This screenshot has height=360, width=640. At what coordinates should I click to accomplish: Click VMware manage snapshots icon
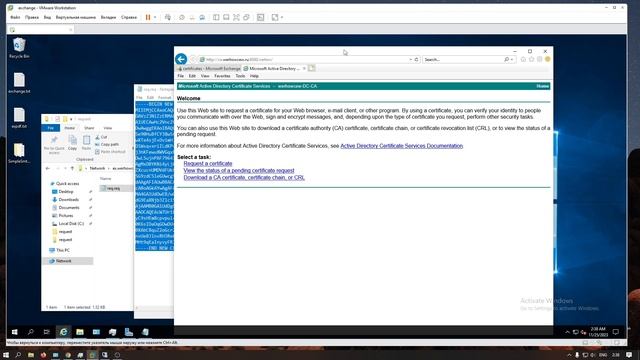coord(202,17)
